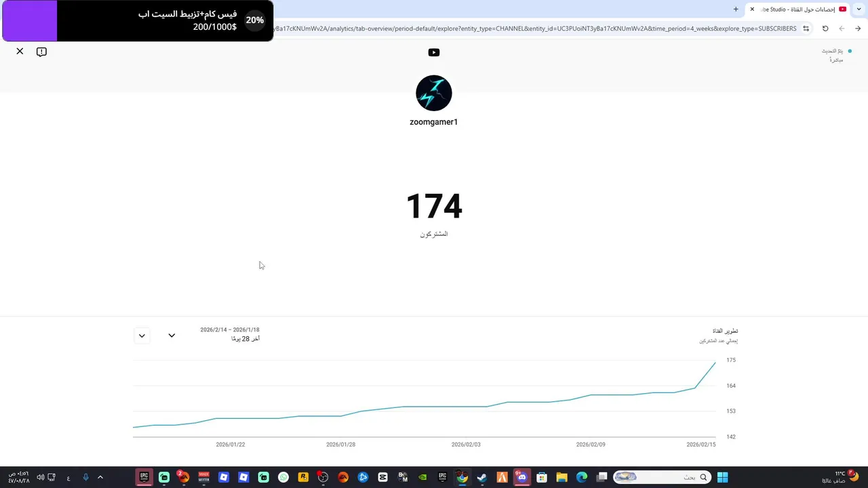
Task: Click the site settings icon in address bar
Action: tap(806, 28)
